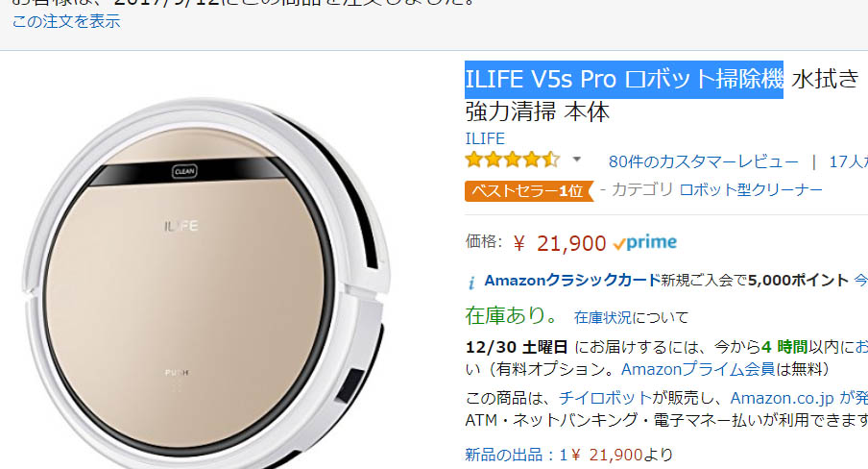Click the blue info 'i' icon
Image resolution: width=868 pixels, height=469 pixels.
[x=471, y=283]
